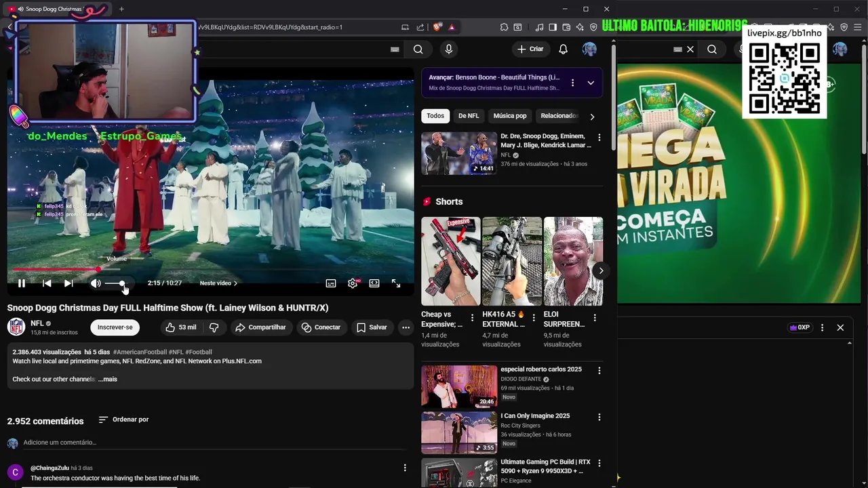Open the browser extensions puzzle icon
The height and width of the screenshot is (488, 868).
pyautogui.click(x=504, y=27)
